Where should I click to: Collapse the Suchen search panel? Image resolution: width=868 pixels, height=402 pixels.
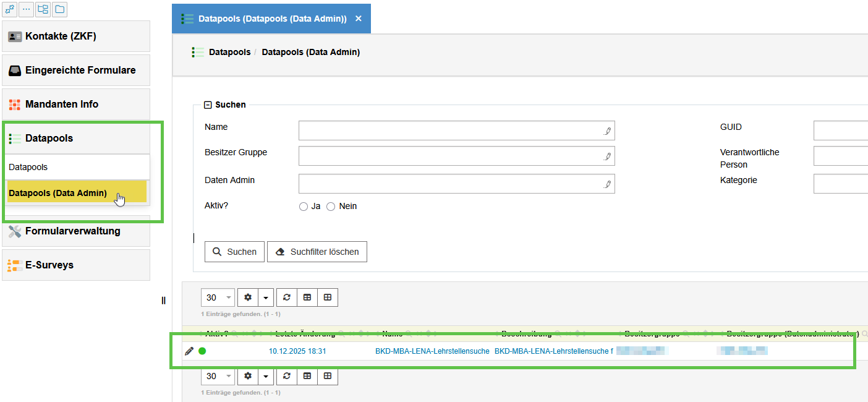pos(208,105)
